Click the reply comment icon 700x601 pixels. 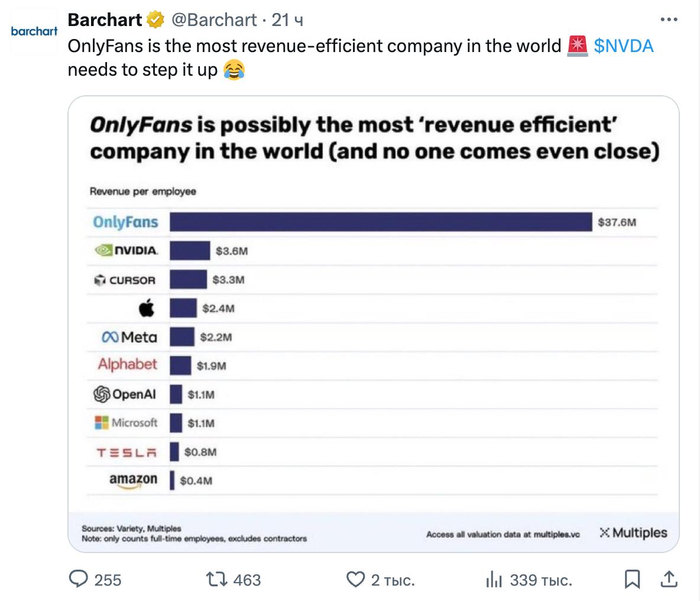[x=79, y=580]
